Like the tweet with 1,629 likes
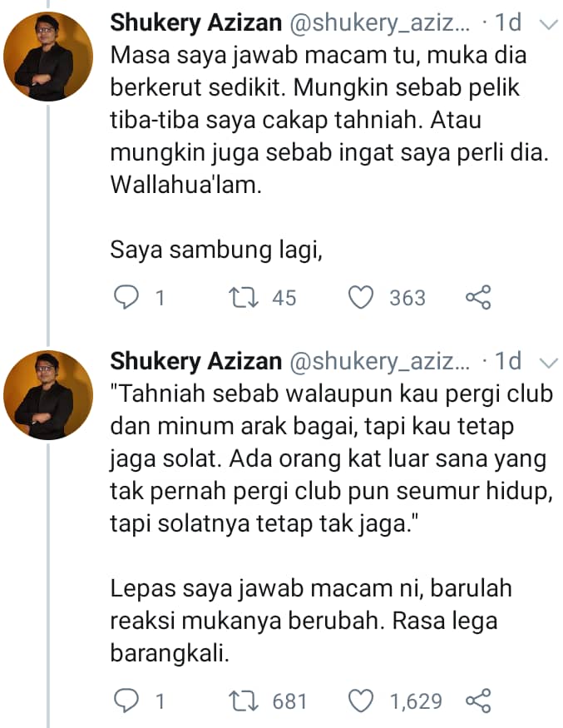This screenshot has width=563, height=728. 361,701
